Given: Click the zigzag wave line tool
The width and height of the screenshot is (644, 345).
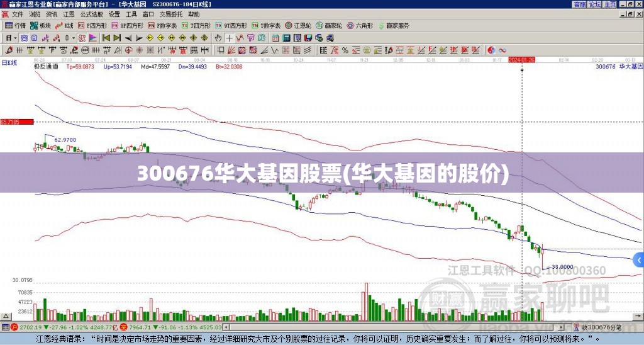Looking at the screenshot, I should 275,50.
